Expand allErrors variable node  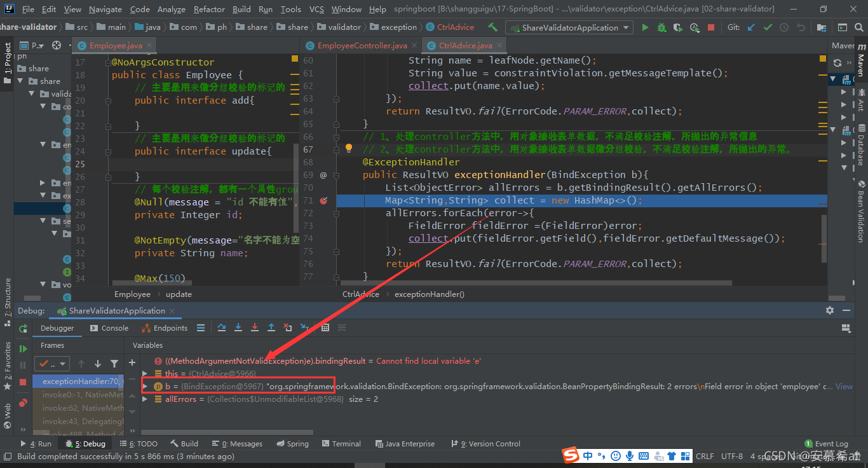pyautogui.click(x=145, y=399)
